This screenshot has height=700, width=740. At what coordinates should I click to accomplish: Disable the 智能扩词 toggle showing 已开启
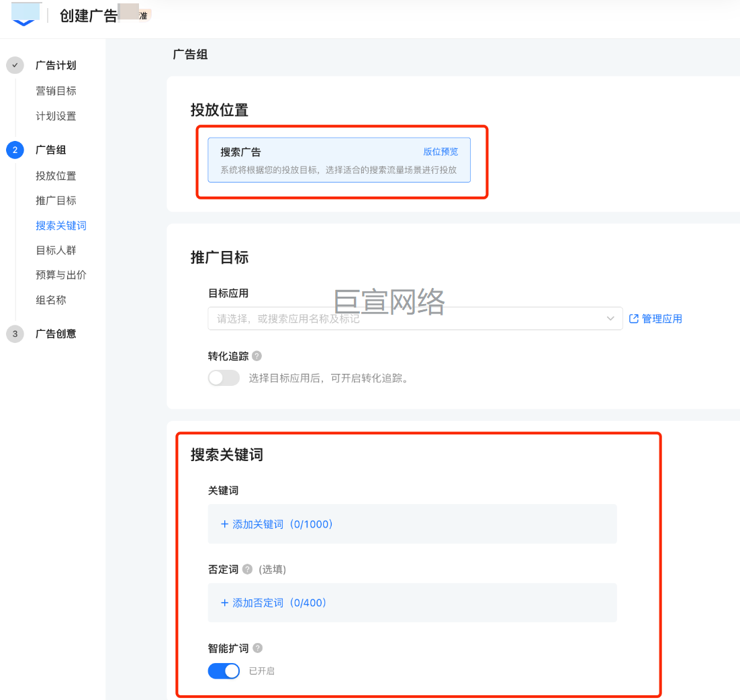coord(224,670)
